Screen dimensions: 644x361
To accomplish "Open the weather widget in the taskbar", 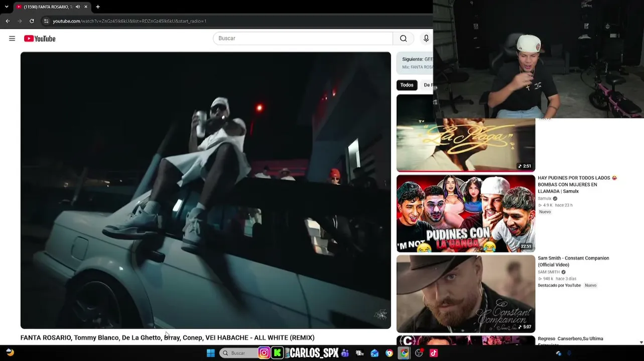I will point(10,353).
